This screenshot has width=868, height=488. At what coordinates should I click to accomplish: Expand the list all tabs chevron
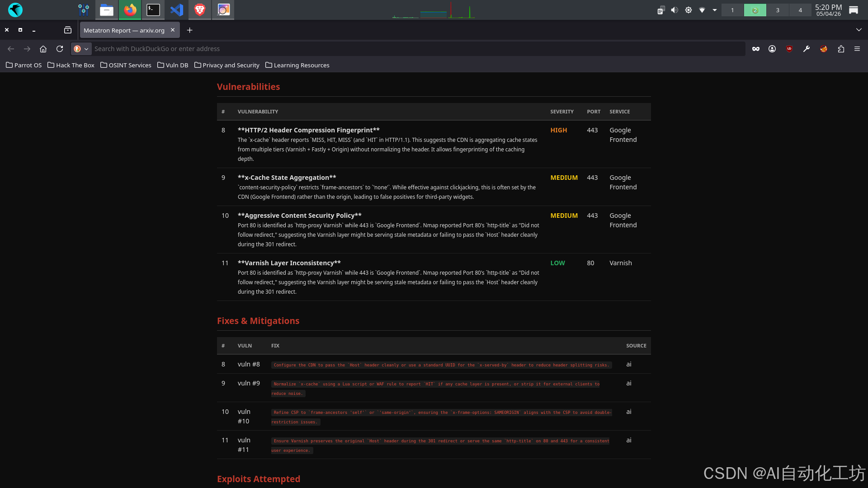pos(859,30)
